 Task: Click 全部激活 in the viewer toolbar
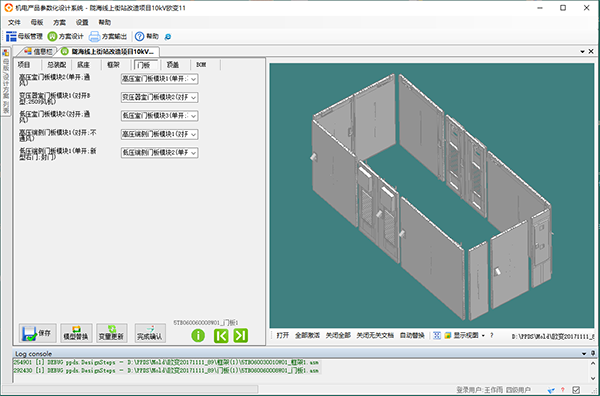point(307,336)
